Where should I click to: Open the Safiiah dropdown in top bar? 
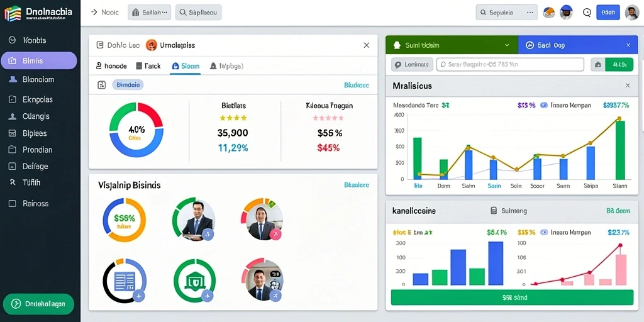149,13
